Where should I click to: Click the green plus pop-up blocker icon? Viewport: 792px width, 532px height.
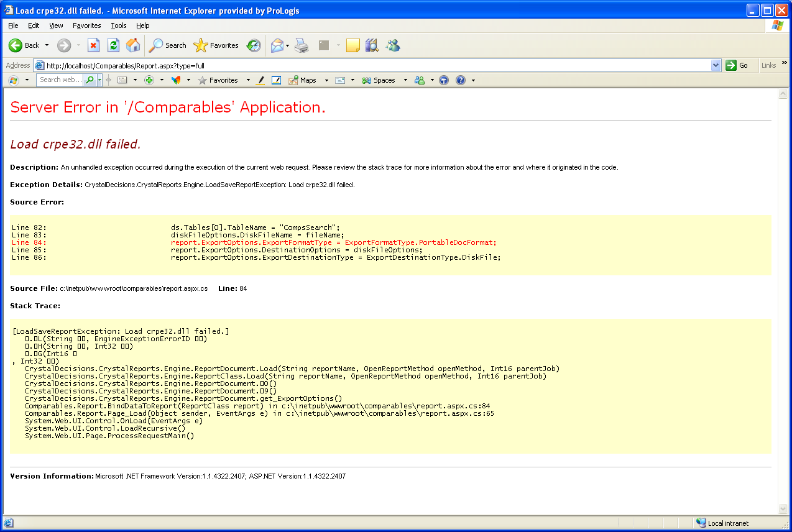coord(149,80)
